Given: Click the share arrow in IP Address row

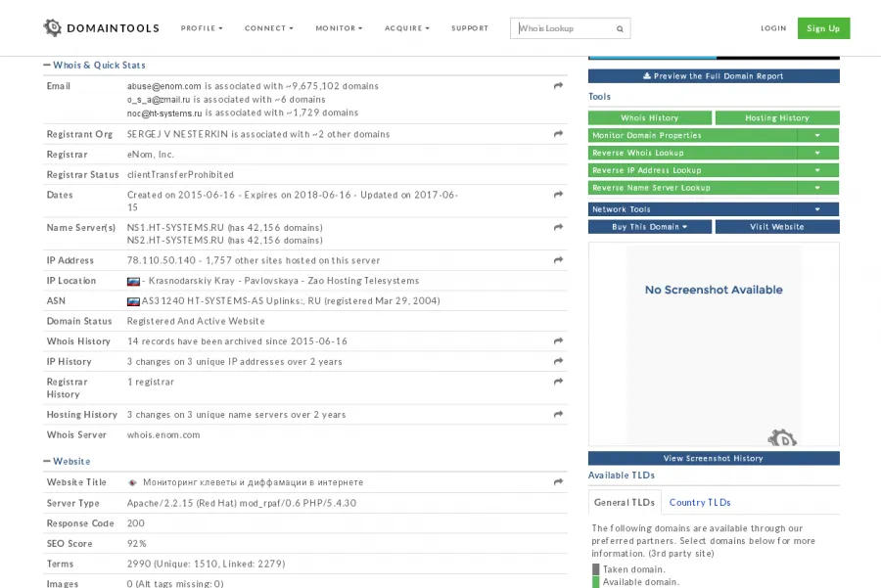Looking at the screenshot, I should pyautogui.click(x=558, y=260).
